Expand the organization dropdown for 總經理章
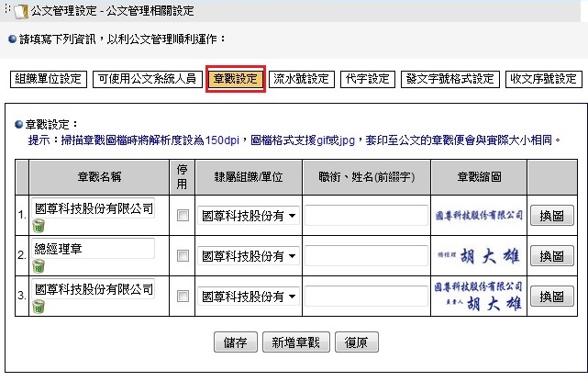The width and height of the screenshot is (588, 381). (249, 256)
